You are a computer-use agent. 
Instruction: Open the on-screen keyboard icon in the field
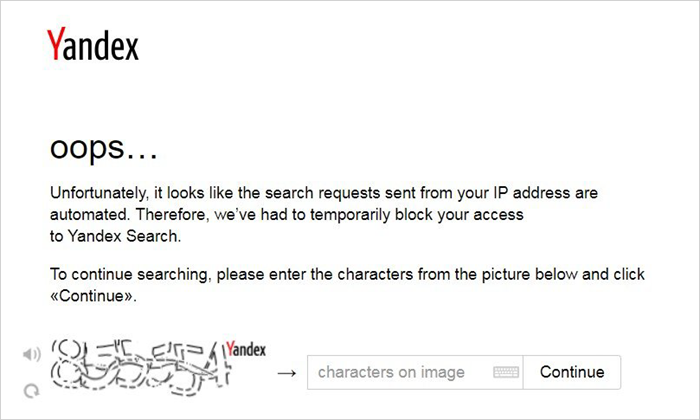pos(506,372)
